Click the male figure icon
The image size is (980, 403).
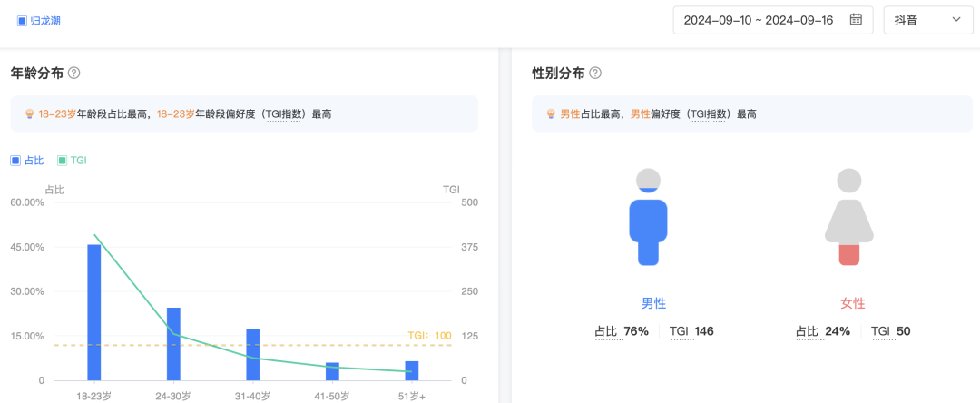point(648,217)
